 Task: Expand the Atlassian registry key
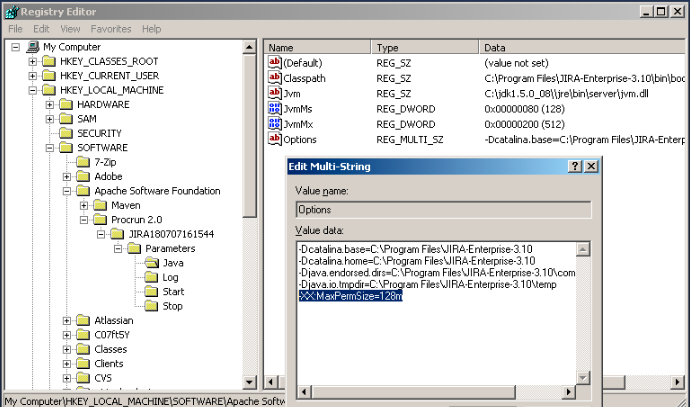pyautogui.click(x=67, y=321)
